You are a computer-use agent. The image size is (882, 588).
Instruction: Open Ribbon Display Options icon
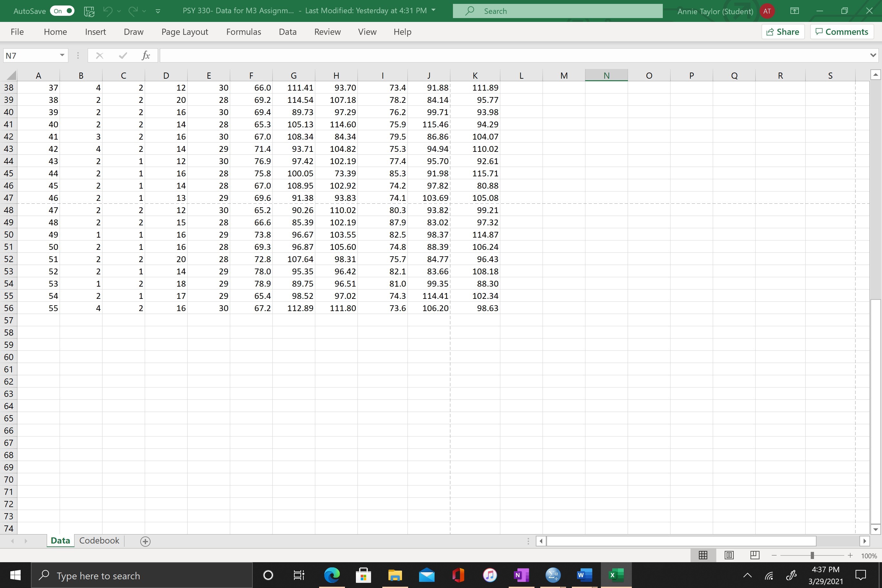pyautogui.click(x=794, y=11)
